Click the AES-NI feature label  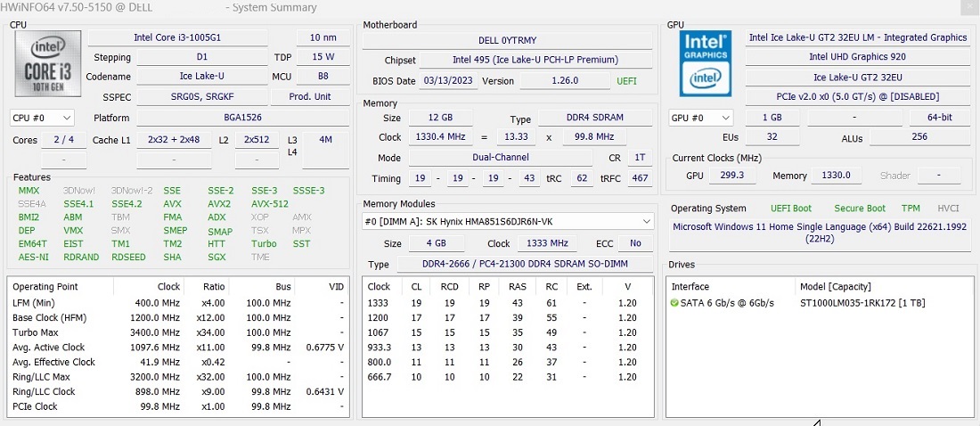click(x=32, y=257)
